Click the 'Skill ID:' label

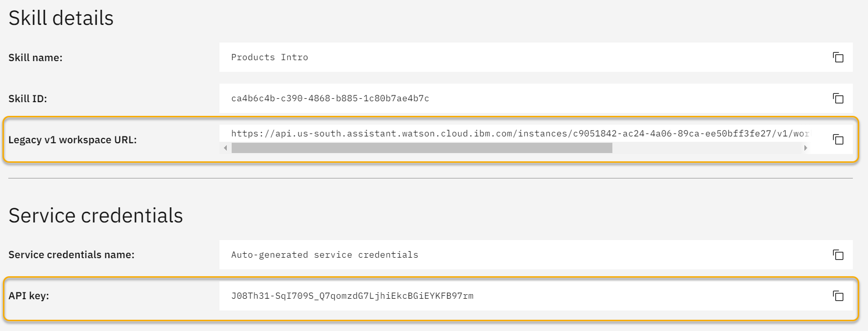point(27,99)
